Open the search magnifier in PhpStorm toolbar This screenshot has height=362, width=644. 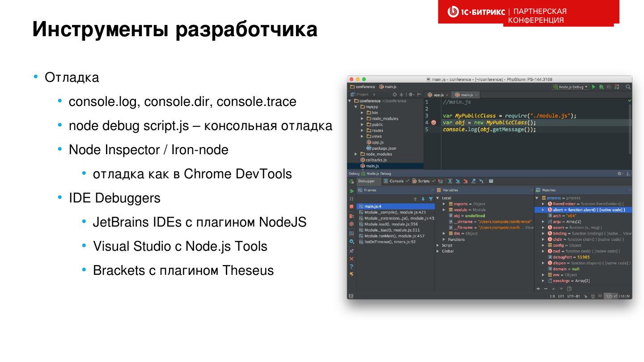(628, 87)
